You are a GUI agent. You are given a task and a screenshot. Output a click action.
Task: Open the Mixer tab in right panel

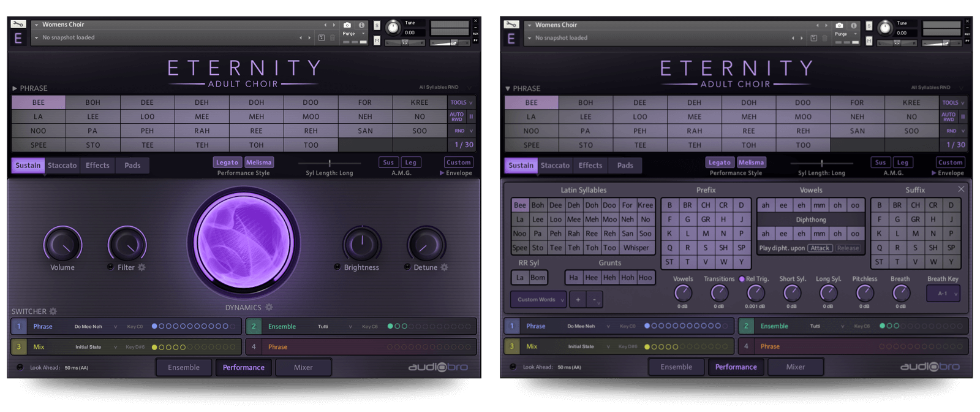(x=795, y=367)
